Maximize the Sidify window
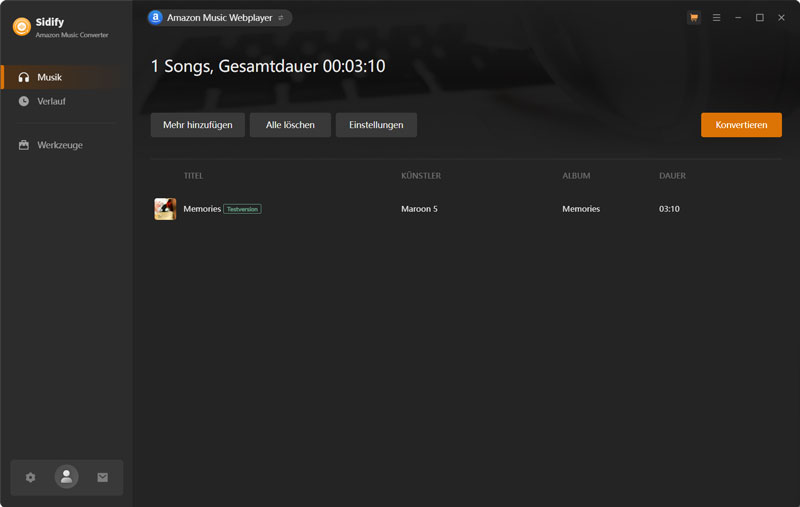The height and width of the screenshot is (507, 800). [x=760, y=17]
